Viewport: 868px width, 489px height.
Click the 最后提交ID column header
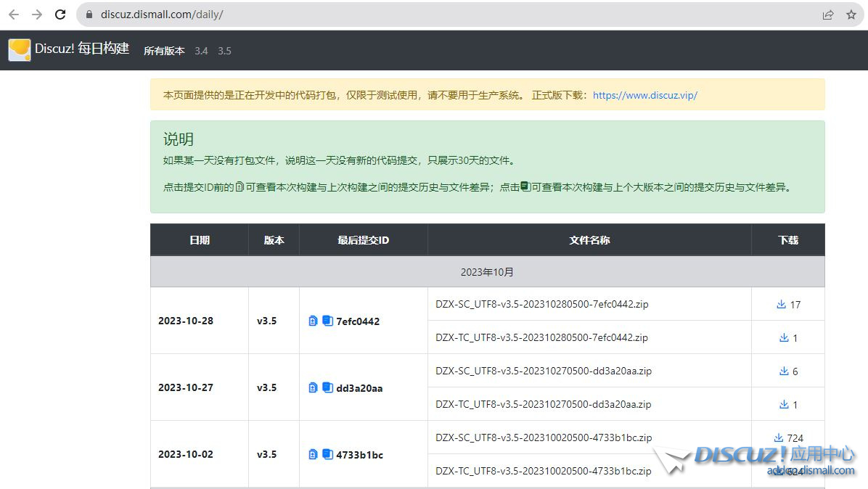click(364, 240)
